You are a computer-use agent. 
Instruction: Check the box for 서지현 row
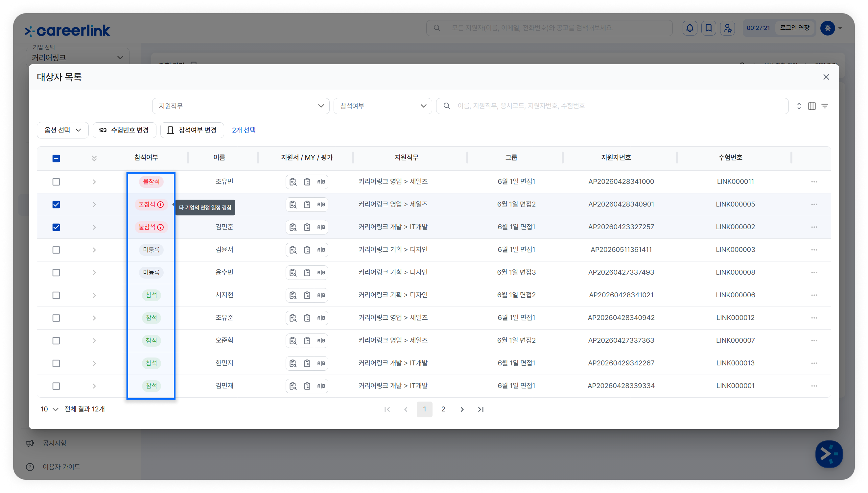pos(56,295)
